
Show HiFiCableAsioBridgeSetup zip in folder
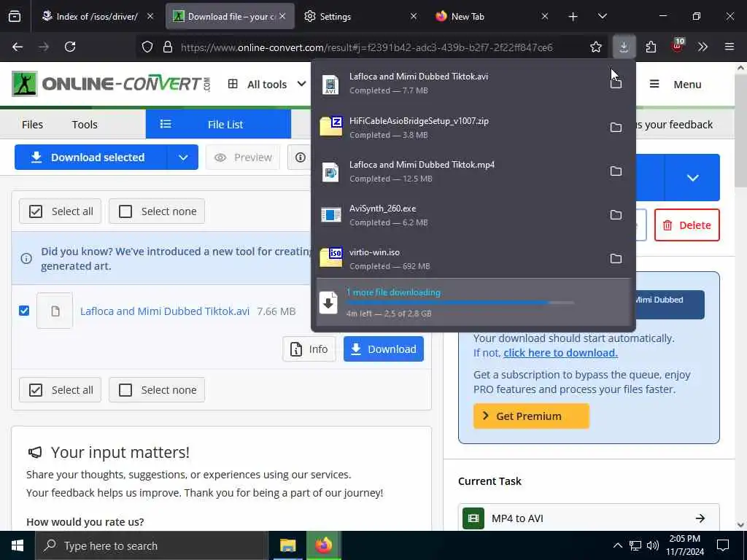click(x=616, y=127)
